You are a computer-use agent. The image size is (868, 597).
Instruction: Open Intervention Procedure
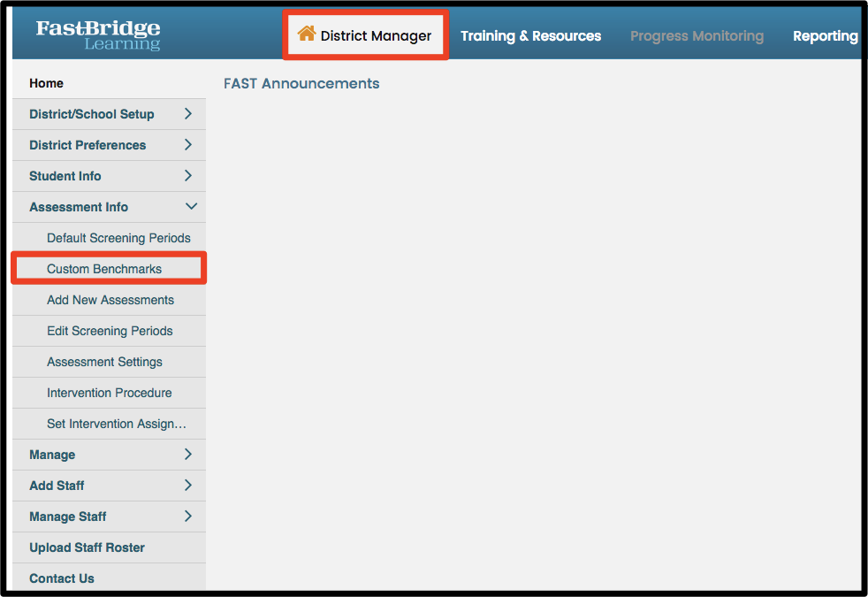point(109,394)
